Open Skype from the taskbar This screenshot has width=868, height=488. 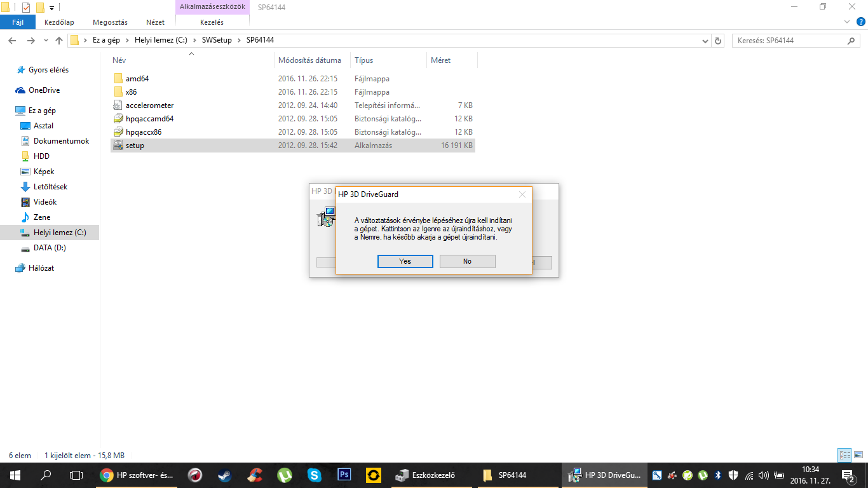315,475
